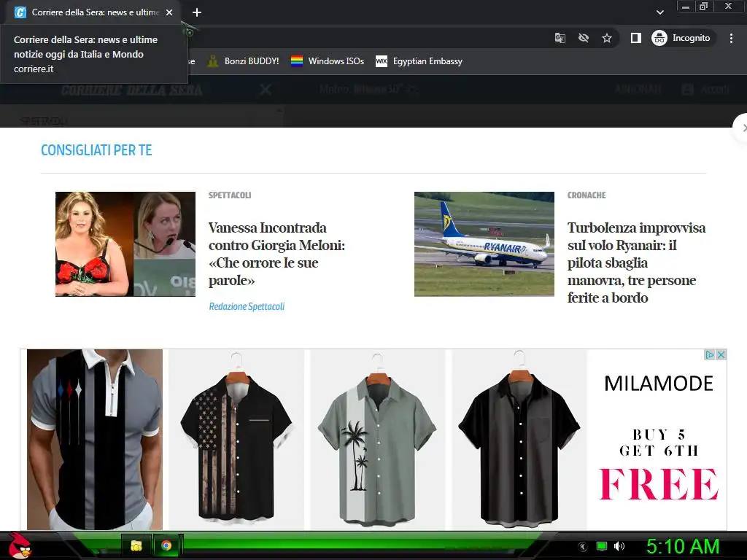Open the volume speaker tray icon
This screenshot has height=560, width=747.
619,546
